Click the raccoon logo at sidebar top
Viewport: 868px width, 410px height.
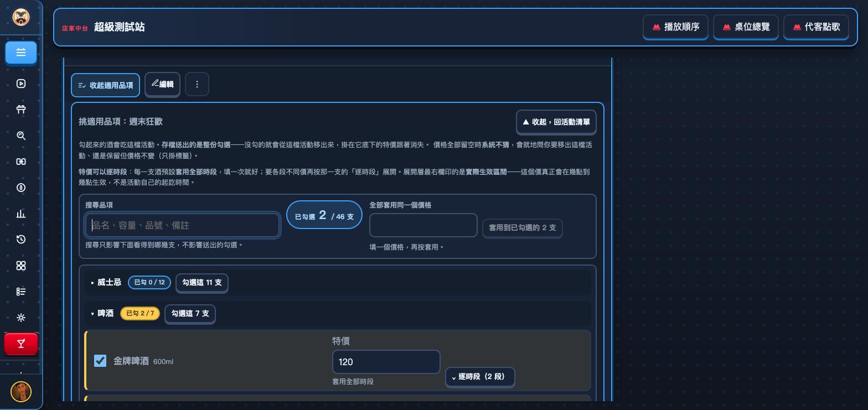coord(21,17)
